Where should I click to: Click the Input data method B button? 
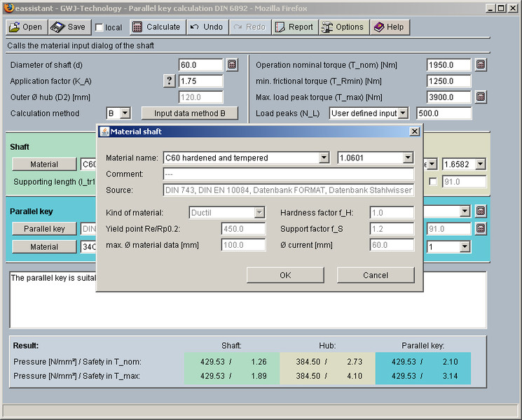pyautogui.click(x=190, y=113)
